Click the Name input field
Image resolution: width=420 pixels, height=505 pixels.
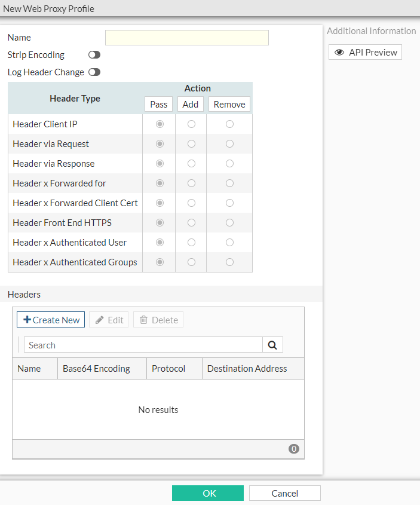(x=186, y=38)
